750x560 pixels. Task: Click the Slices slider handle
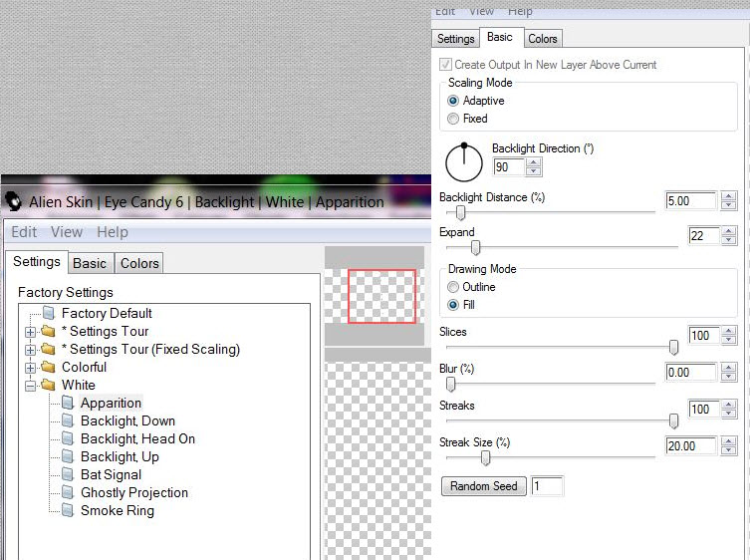(673, 347)
